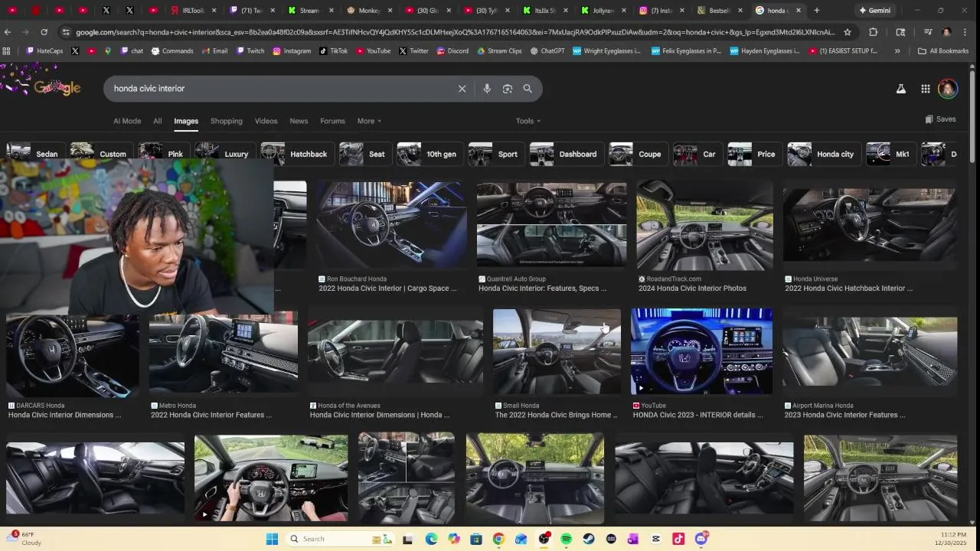
Task: Launch Spotify from the taskbar
Action: point(567,539)
